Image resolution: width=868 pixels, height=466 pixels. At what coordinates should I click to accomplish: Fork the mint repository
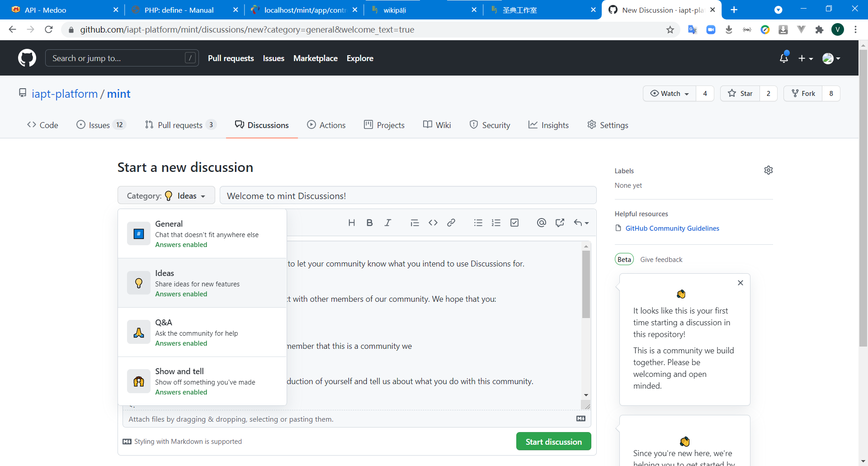(x=803, y=93)
